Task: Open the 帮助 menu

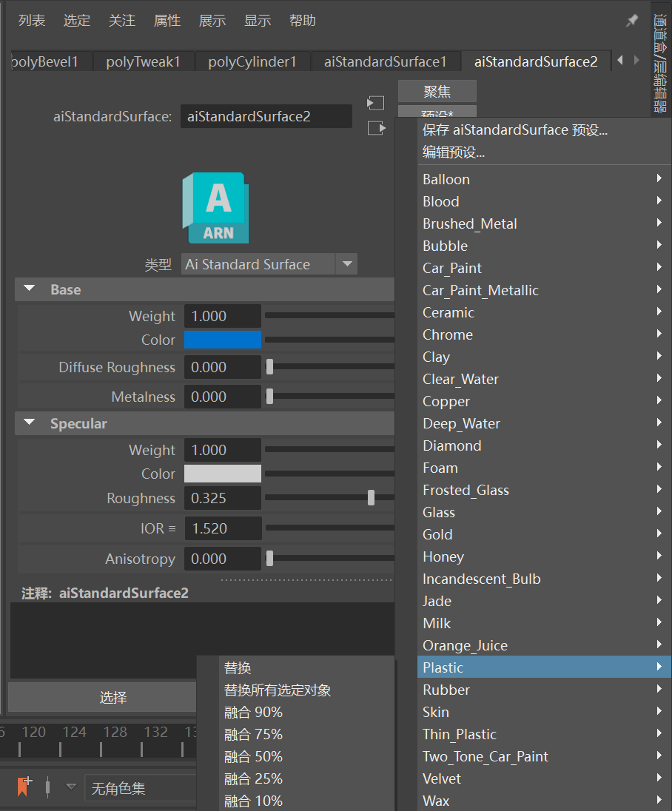Action: [x=302, y=21]
